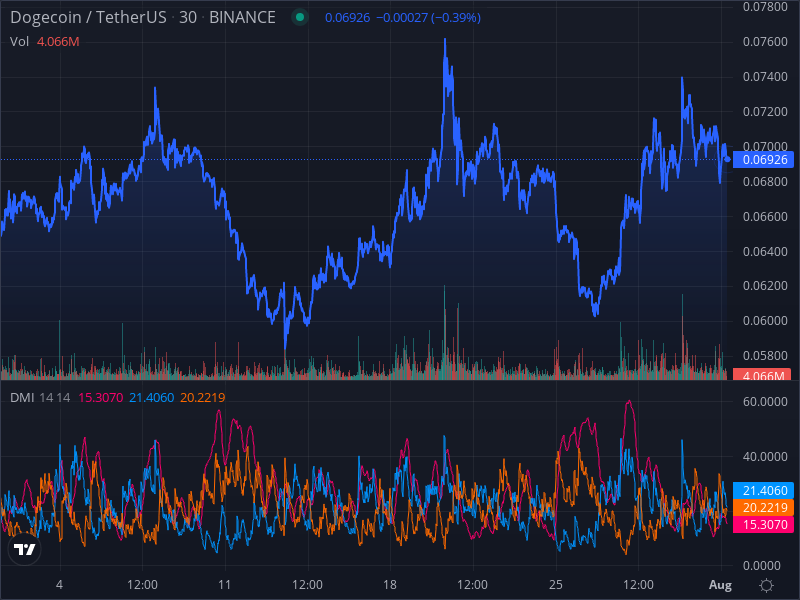Click the 0.06800 price axis label

[765, 182]
